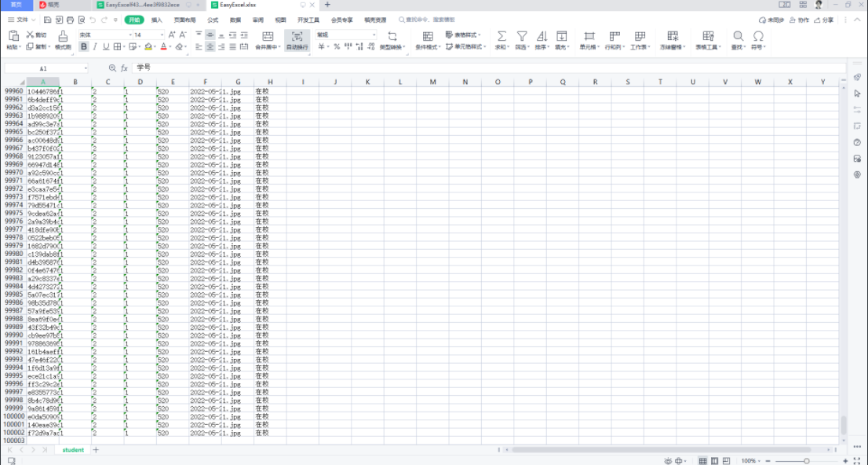This screenshot has width=868, height=465.
Task: Click the Print icon in quick access toolbar
Action: (71, 20)
